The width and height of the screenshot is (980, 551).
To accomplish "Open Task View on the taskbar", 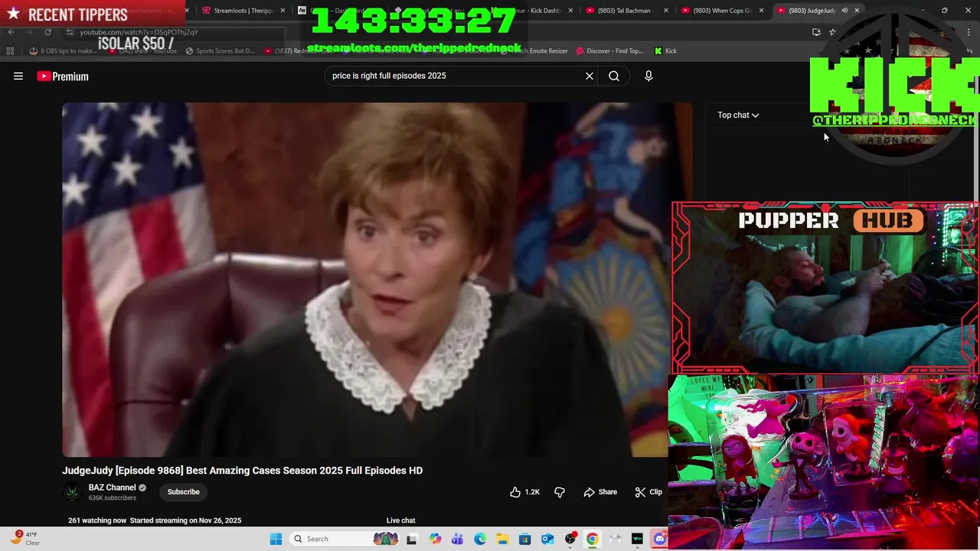I will 411,539.
